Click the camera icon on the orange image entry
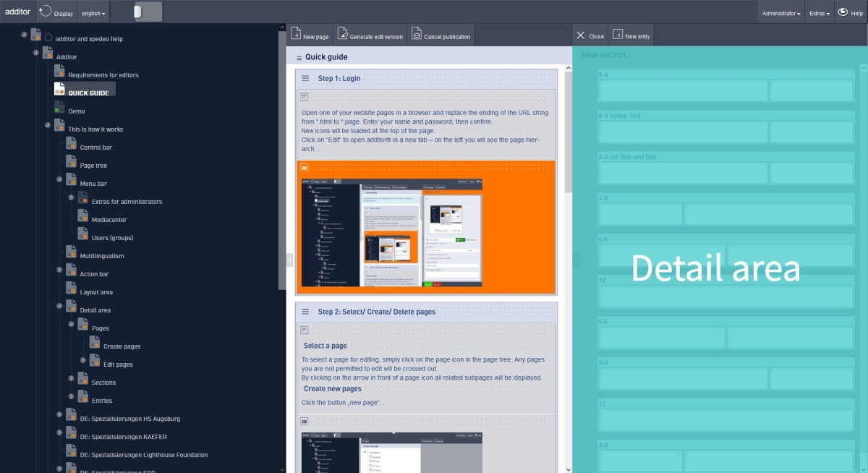Viewport: 868px width, 473px height. (x=305, y=168)
